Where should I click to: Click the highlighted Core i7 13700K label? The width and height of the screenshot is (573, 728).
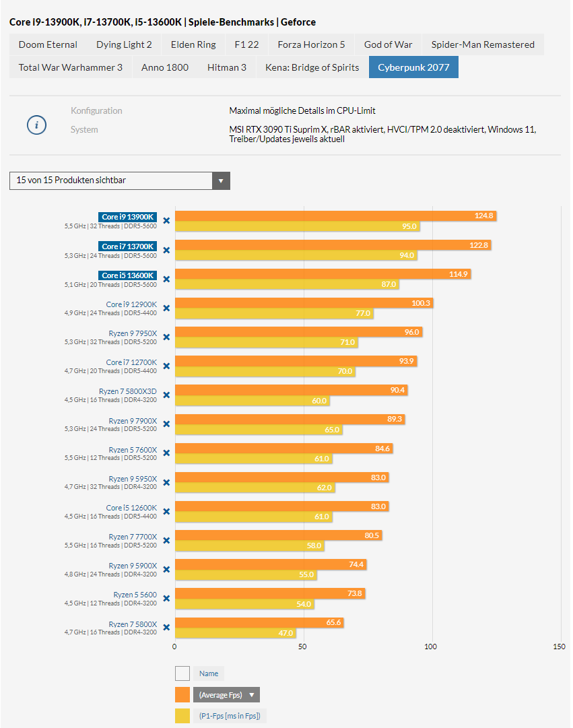(x=128, y=246)
